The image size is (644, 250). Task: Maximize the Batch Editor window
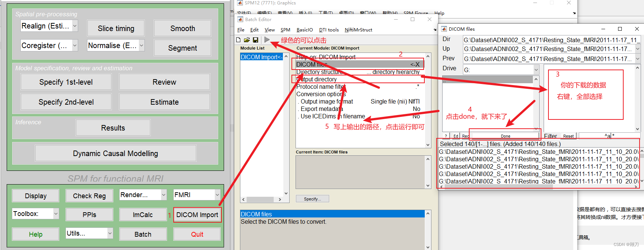tap(413, 19)
